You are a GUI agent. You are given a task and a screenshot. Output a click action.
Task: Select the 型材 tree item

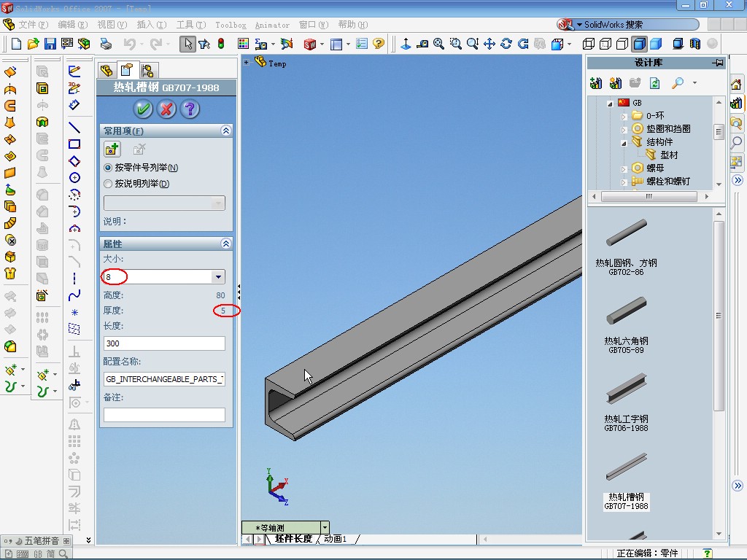(x=669, y=155)
